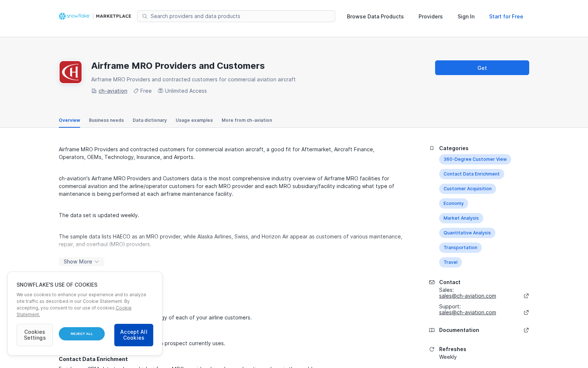588x368 pixels.
Task: Click the Contact Data Enrichment heading text
Action: (x=93, y=359)
